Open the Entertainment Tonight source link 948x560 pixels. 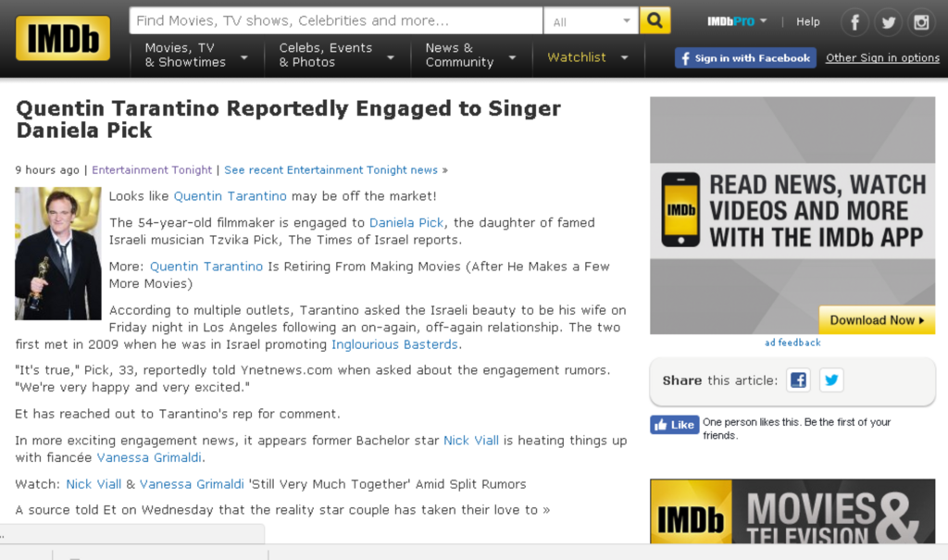tap(152, 170)
